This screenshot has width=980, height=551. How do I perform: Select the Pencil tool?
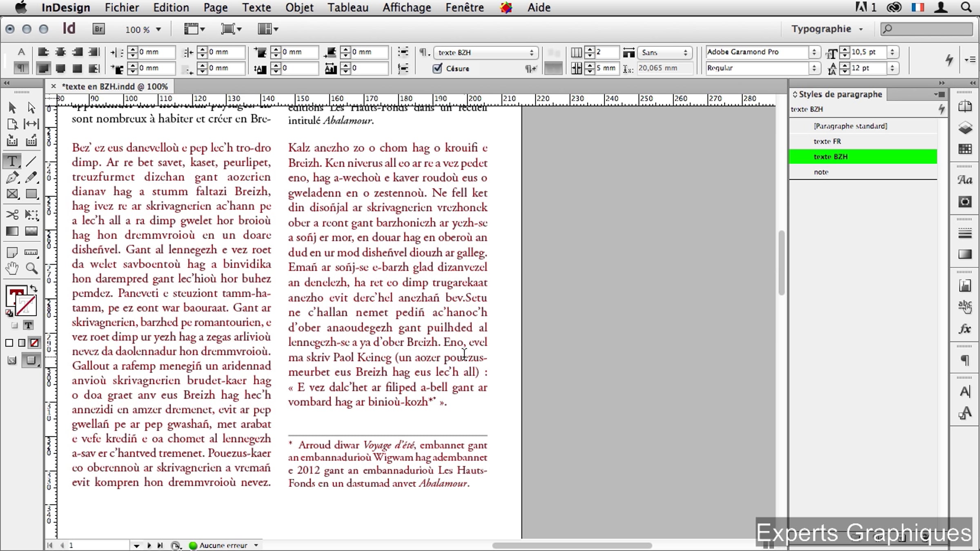pyautogui.click(x=31, y=178)
